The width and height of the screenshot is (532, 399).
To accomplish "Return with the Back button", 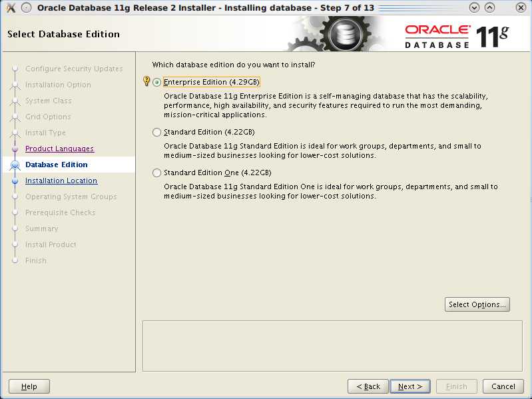I will click(x=368, y=386).
